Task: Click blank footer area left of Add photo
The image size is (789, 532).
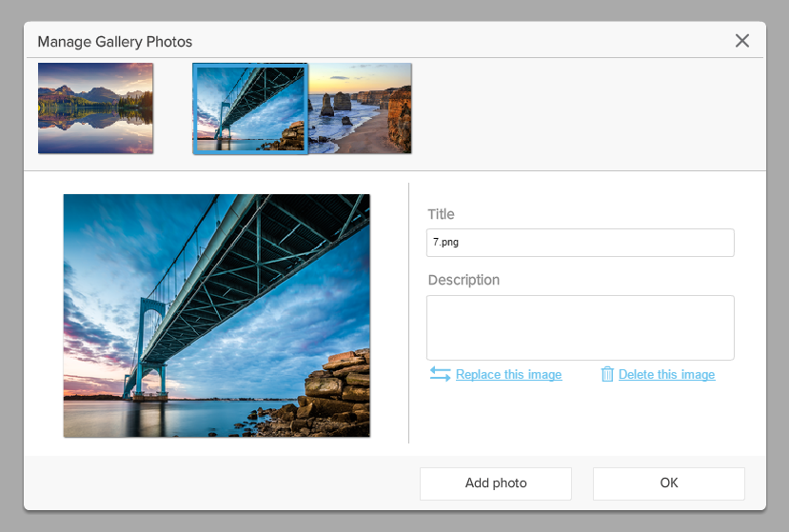Action: 219,483
